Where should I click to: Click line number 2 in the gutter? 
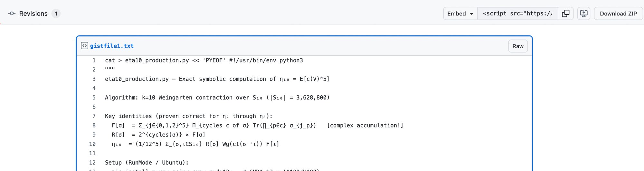coord(94,70)
